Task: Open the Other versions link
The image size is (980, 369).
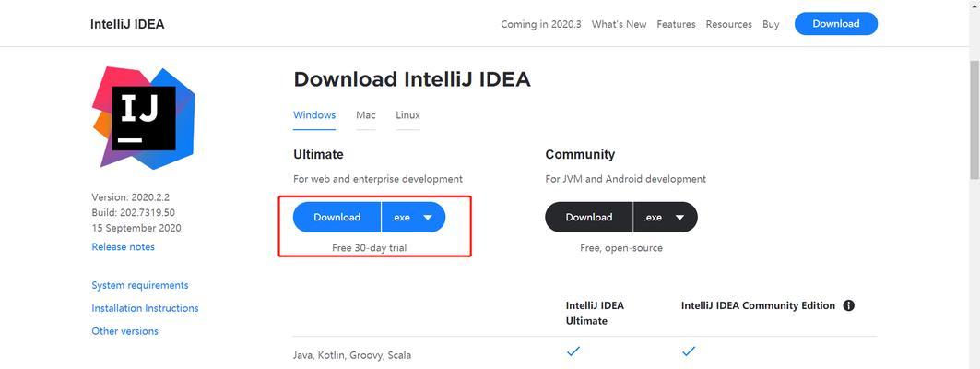Action: click(x=125, y=331)
